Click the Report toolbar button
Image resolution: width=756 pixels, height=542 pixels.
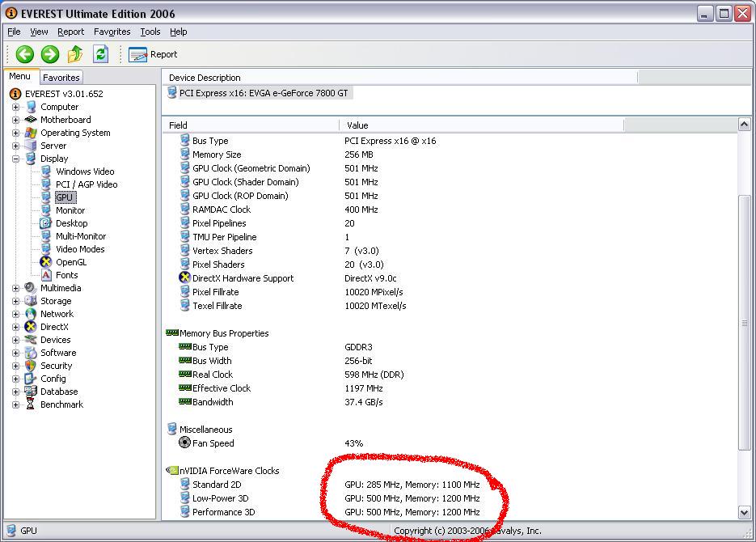pyautogui.click(x=154, y=54)
